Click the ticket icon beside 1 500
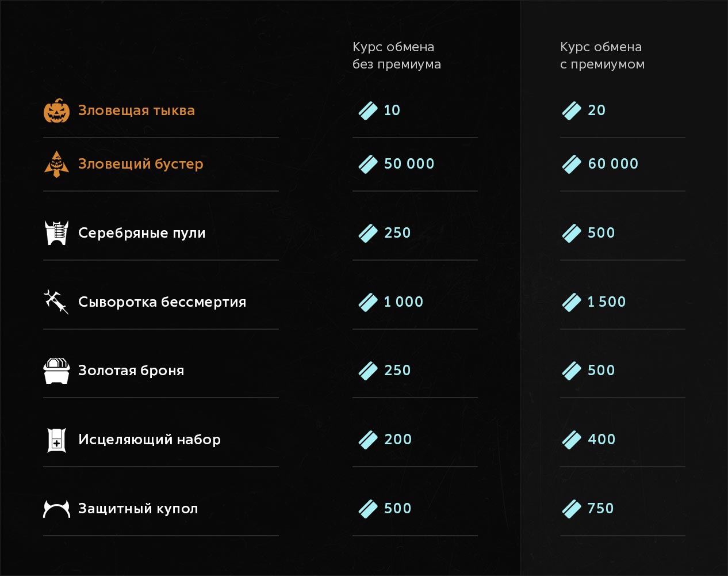The image size is (728, 576). 572,302
